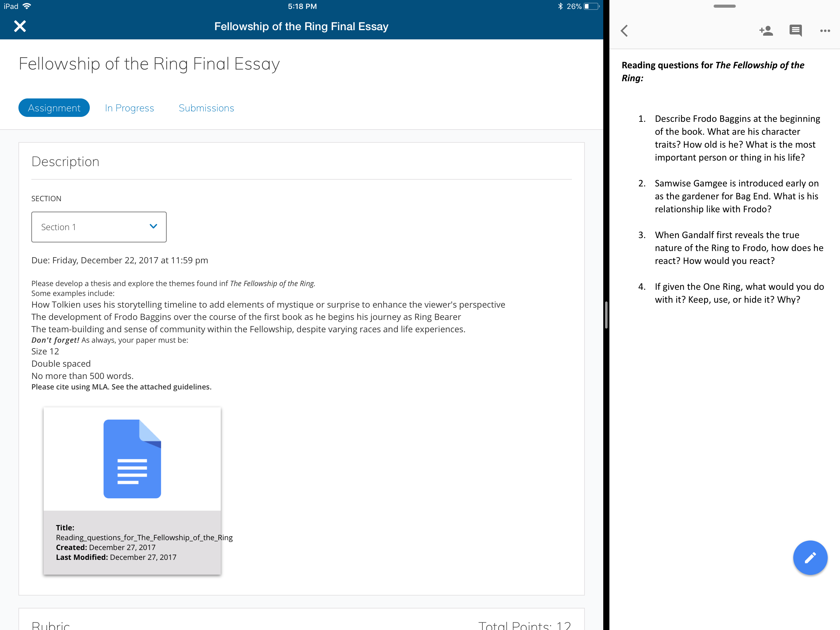This screenshot has width=840, height=630.
Task: Open the comments icon in Docs
Action: pyautogui.click(x=795, y=31)
